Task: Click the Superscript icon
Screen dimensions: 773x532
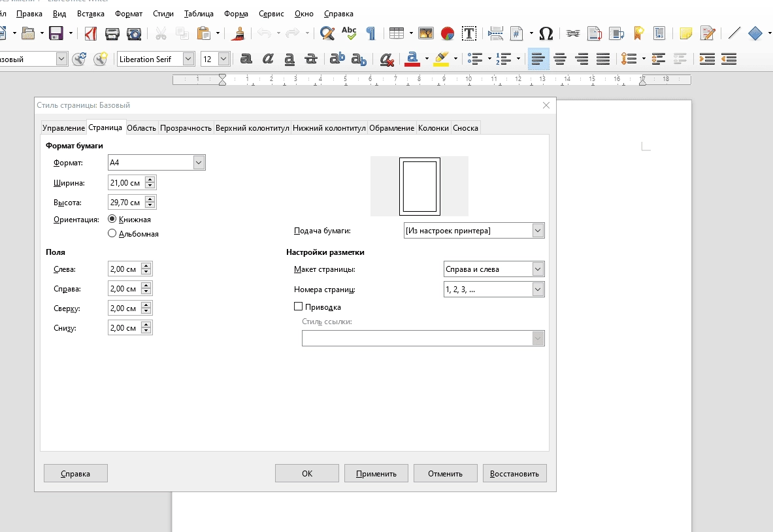Action: tap(337, 59)
